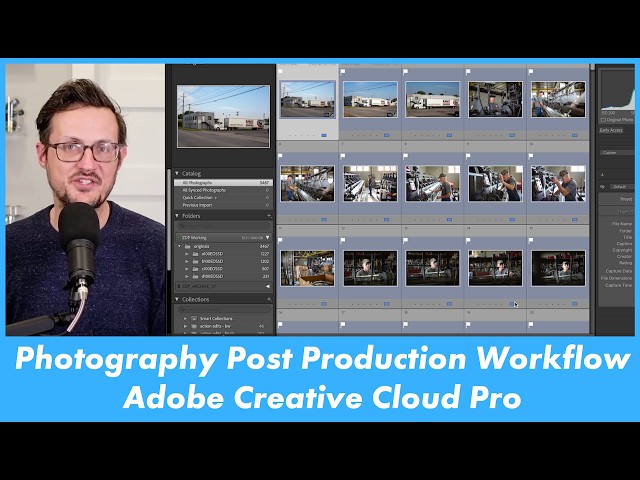Click the 3467 count next to originals

(x=264, y=247)
